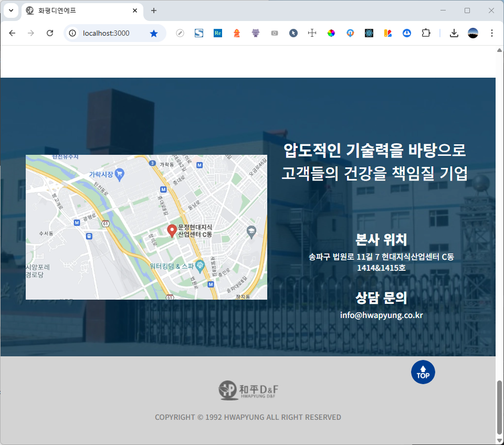Click the vertical scrollbar thumb
This screenshot has height=445, width=504.
click(x=499, y=407)
